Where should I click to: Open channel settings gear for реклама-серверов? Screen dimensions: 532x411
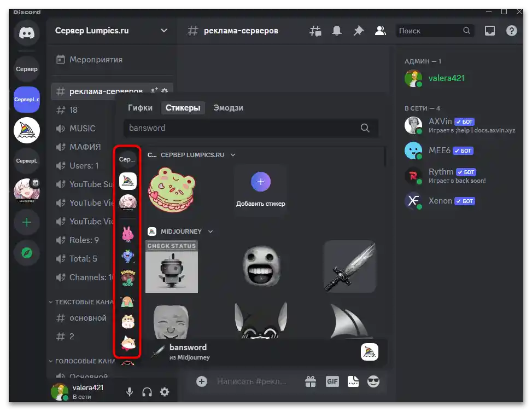pos(165,91)
